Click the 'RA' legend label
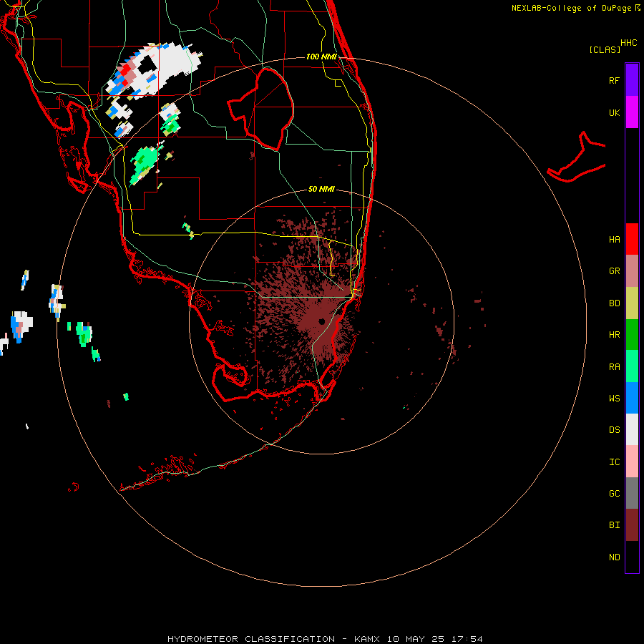The image size is (644, 644). 614,367
